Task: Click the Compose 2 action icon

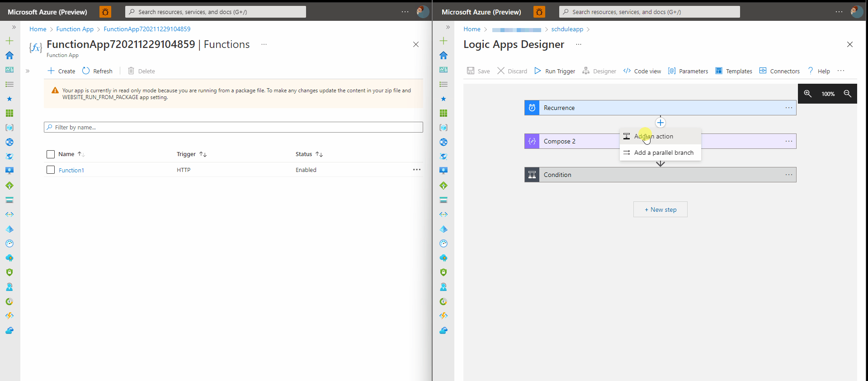Action: [x=532, y=141]
